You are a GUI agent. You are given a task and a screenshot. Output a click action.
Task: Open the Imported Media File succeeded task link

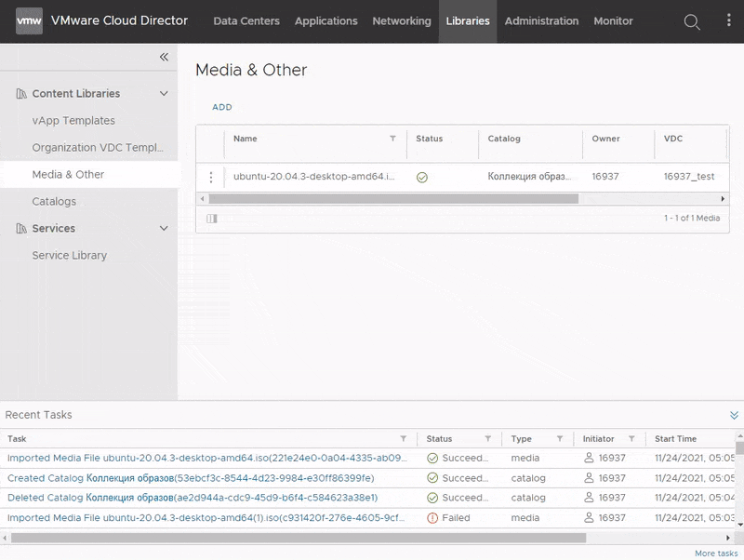point(207,458)
